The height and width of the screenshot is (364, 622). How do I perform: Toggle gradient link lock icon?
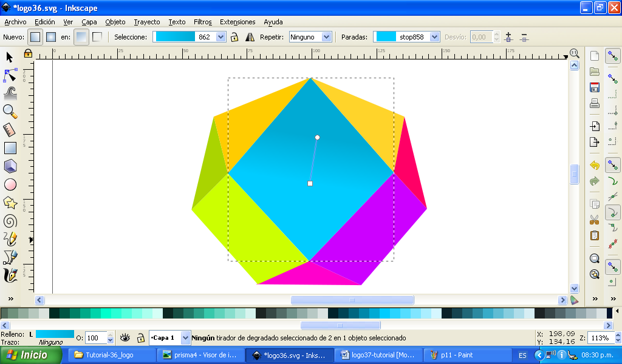[234, 37]
